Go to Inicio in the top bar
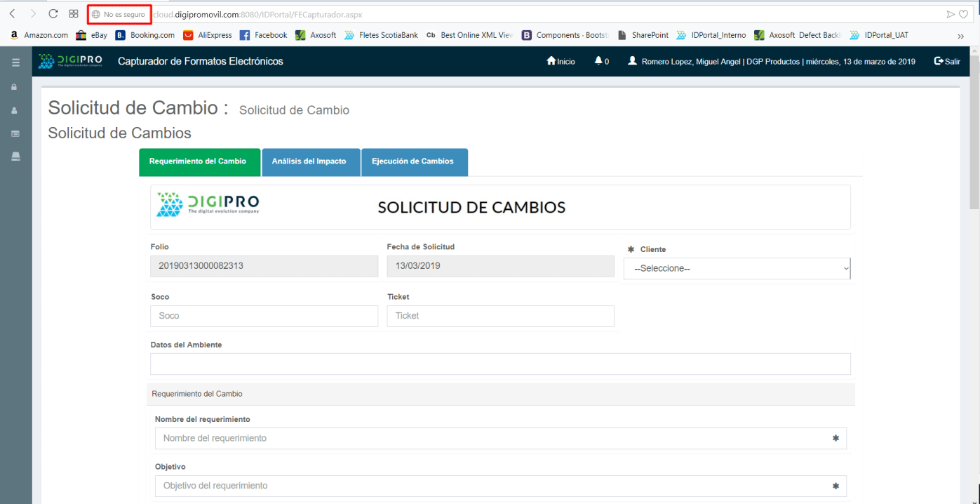 [561, 61]
